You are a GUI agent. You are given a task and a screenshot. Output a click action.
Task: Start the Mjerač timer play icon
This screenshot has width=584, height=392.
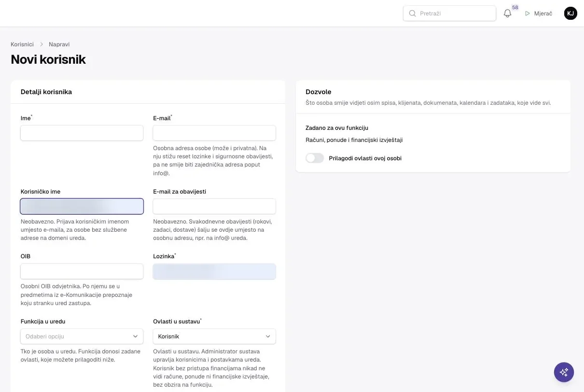(528, 14)
